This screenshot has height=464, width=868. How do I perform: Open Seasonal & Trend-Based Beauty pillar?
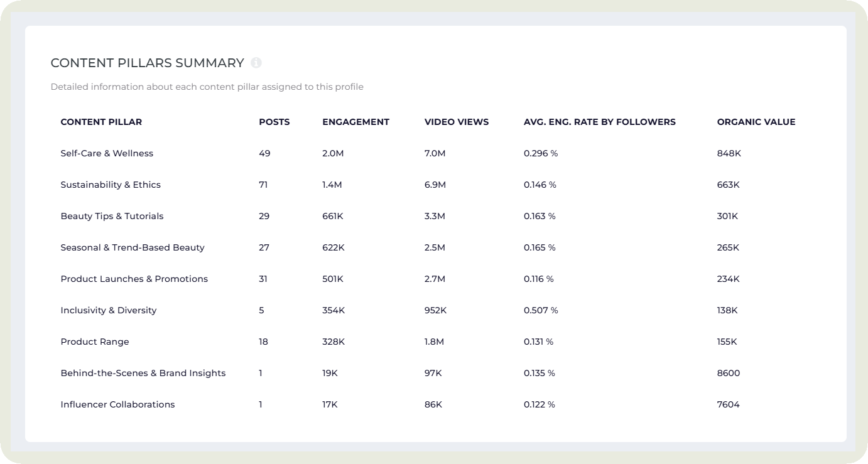(x=133, y=247)
